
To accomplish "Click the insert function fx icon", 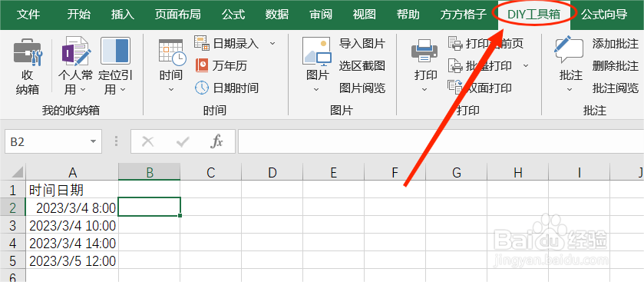I will point(216,142).
